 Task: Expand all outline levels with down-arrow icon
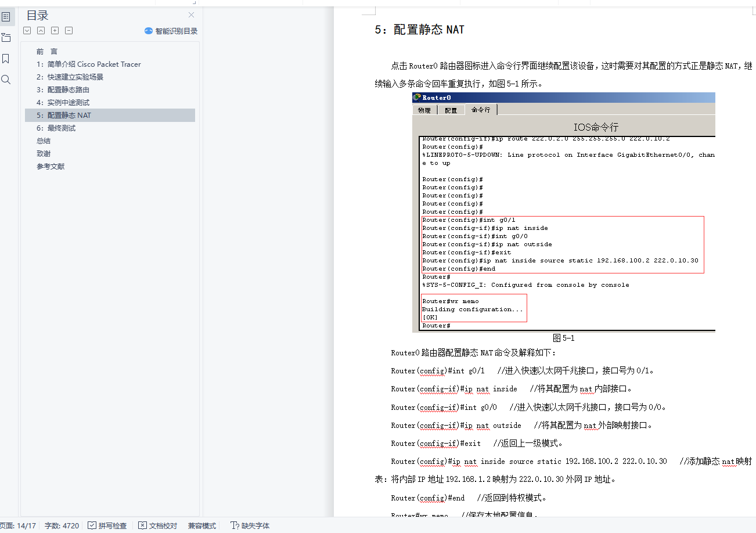pyautogui.click(x=27, y=30)
